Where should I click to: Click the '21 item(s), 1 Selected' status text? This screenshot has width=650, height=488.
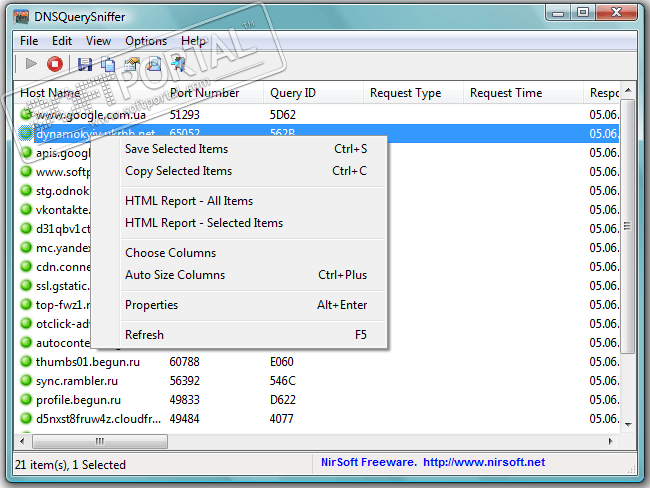(70, 465)
